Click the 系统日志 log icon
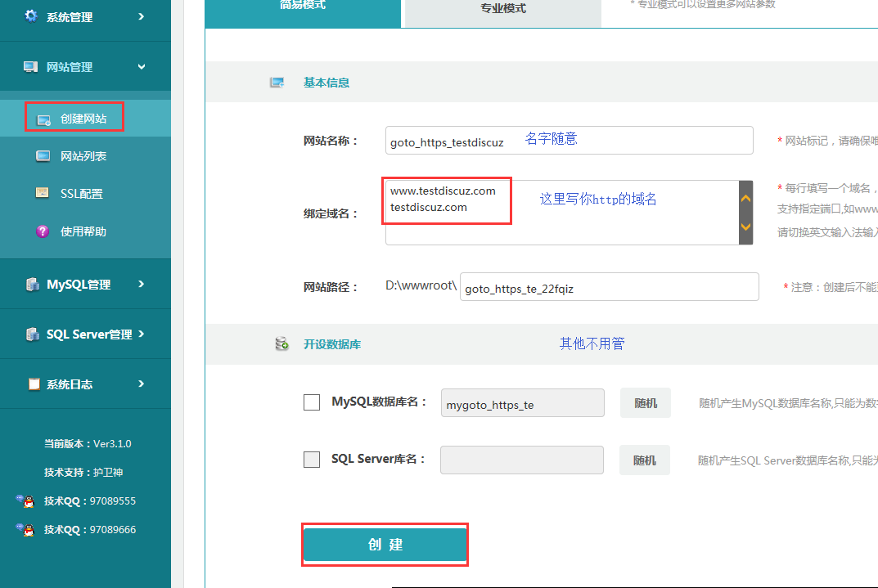This screenshot has height=588, width=878. [34, 384]
